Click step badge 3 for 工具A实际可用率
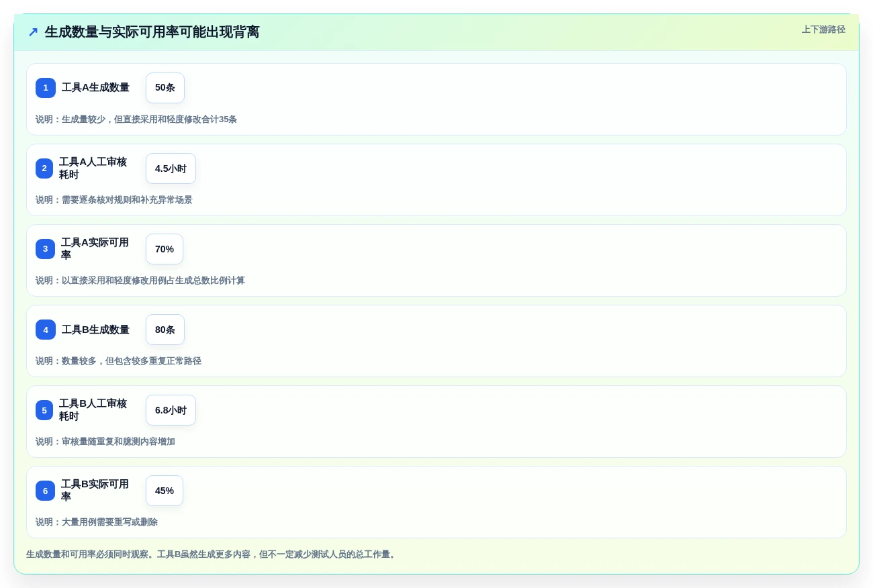This screenshot has width=873, height=588. (x=45, y=249)
